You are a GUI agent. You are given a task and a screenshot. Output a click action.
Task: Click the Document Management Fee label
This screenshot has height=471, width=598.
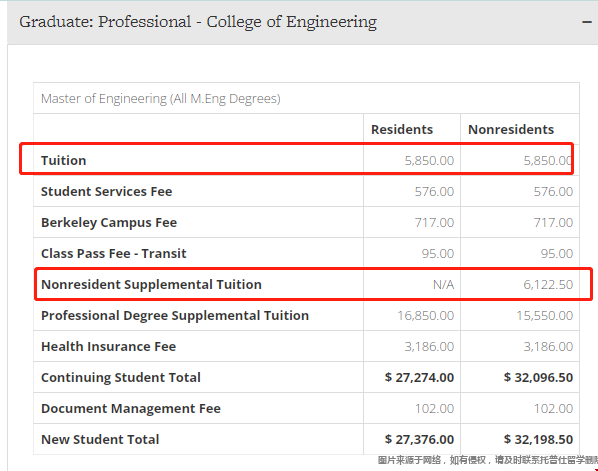131,408
